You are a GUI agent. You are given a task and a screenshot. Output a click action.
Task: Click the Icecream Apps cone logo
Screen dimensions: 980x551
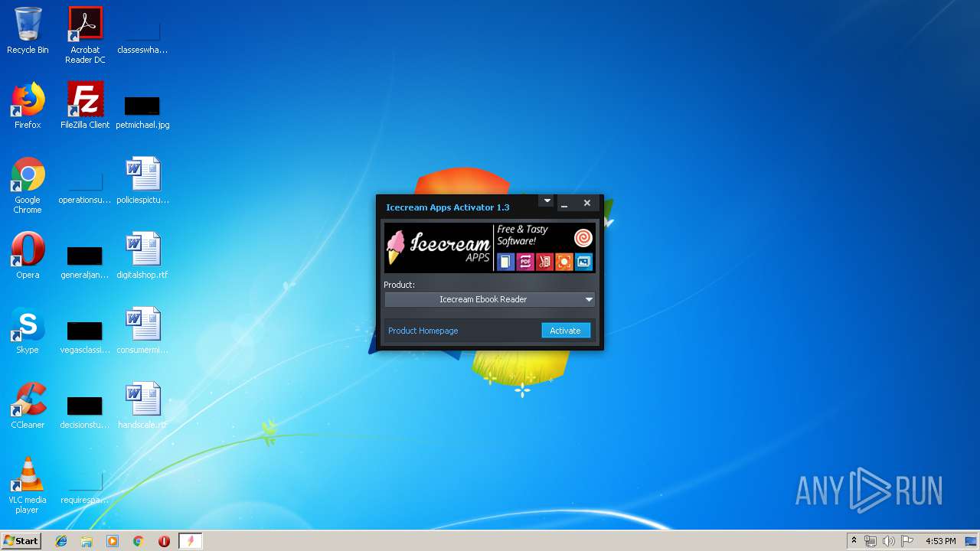point(395,247)
